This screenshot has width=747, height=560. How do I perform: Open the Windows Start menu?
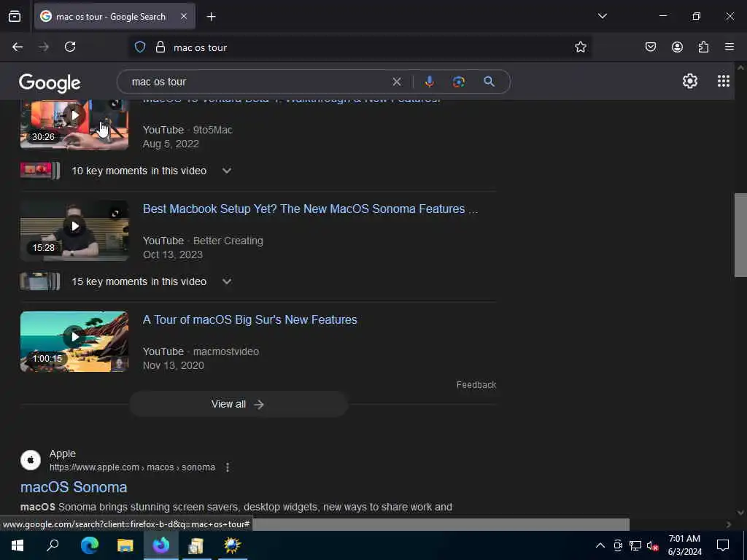[x=18, y=545]
